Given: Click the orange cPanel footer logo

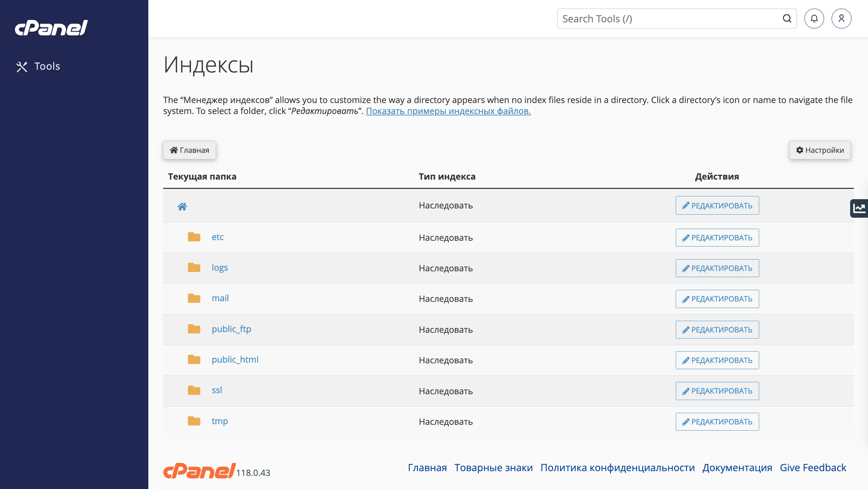Looking at the screenshot, I should [199, 470].
